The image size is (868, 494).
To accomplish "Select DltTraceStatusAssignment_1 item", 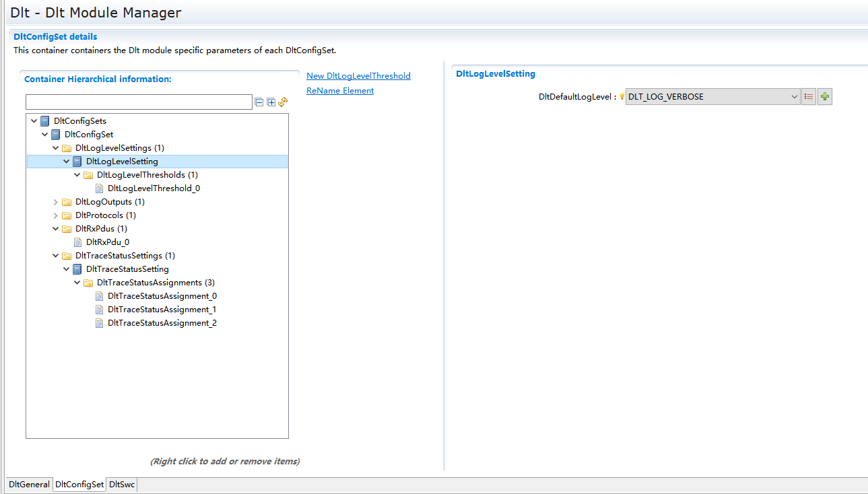I will [162, 310].
